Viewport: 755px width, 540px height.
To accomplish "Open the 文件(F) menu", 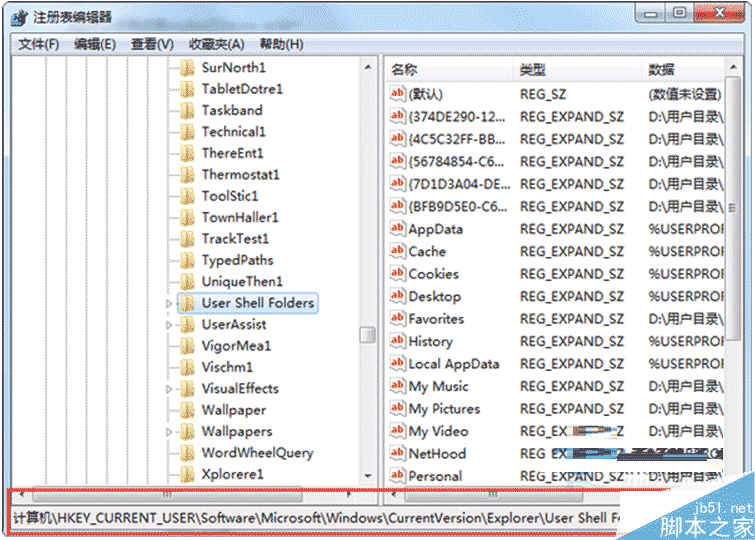I will pos(39,44).
